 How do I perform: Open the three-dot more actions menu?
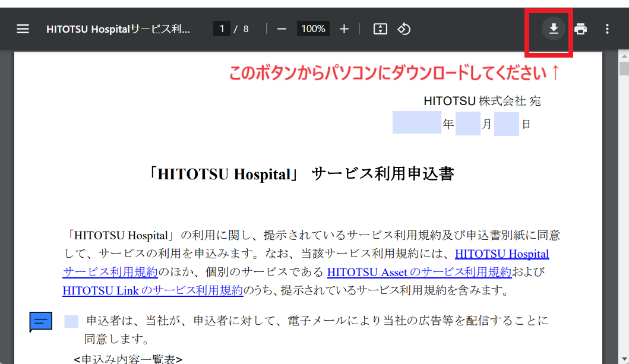pos(606,29)
